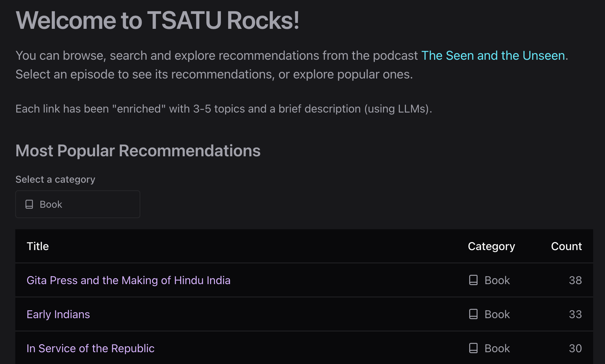Click the count 30 for In Service of the Republic
The image size is (605, 364).
575,348
